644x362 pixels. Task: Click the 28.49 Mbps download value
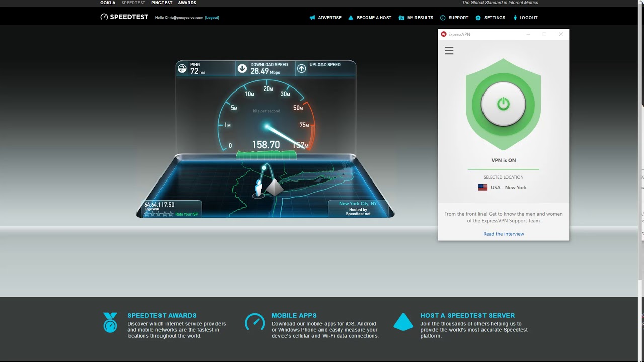click(x=265, y=71)
